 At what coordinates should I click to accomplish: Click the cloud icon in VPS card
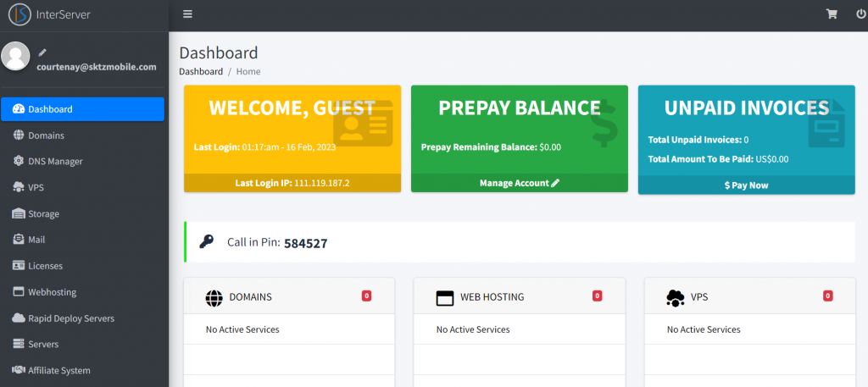click(x=675, y=298)
